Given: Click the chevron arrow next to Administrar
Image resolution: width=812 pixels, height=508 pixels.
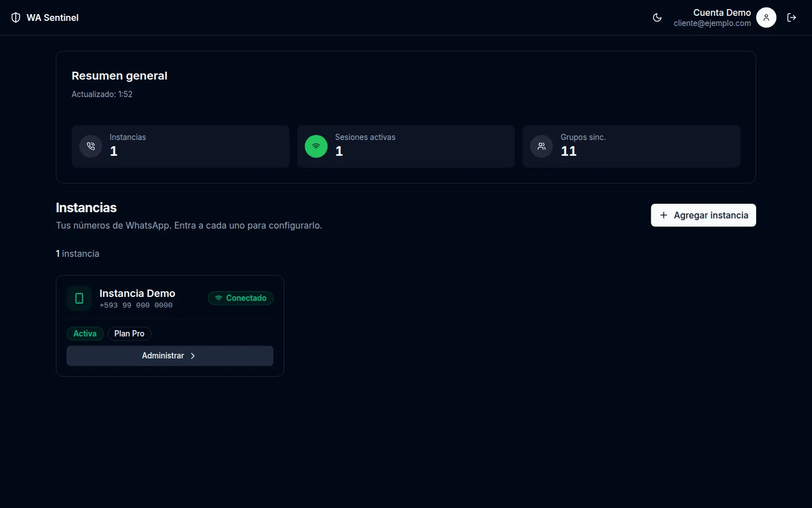Looking at the screenshot, I should [x=193, y=356].
